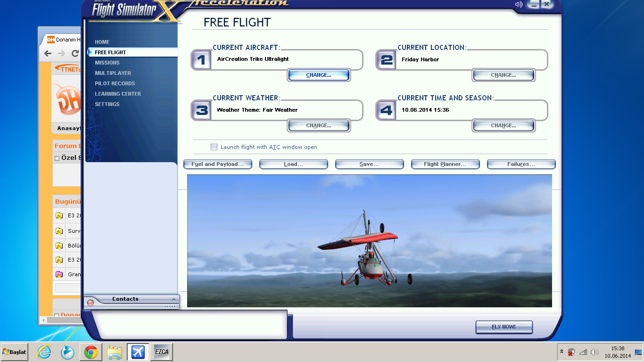Image resolution: width=644 pixels, height=362 pixels.
Task: Tick the 'Özel S' checkbox in Chrome page
Action: [57, 158]
